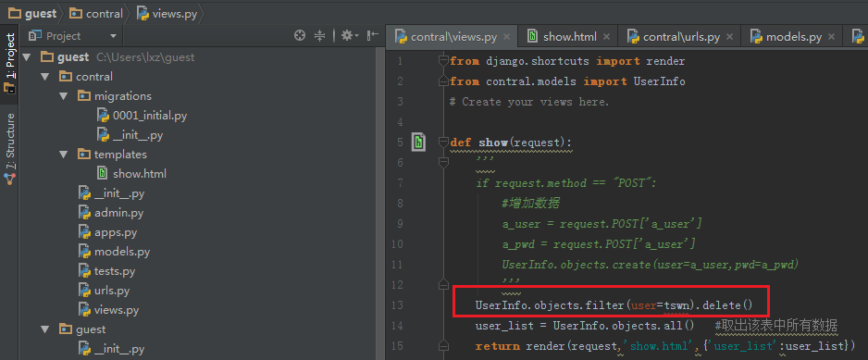Click the Python icon on models.py tab

coord(756,37)
